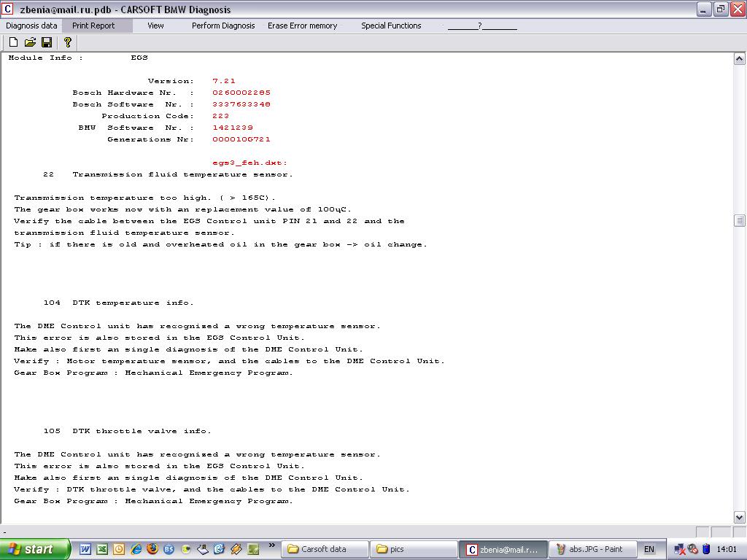Click the scrollbar down arrow
Viewport: 747px width, 560px height.
(x=739, y=517)
